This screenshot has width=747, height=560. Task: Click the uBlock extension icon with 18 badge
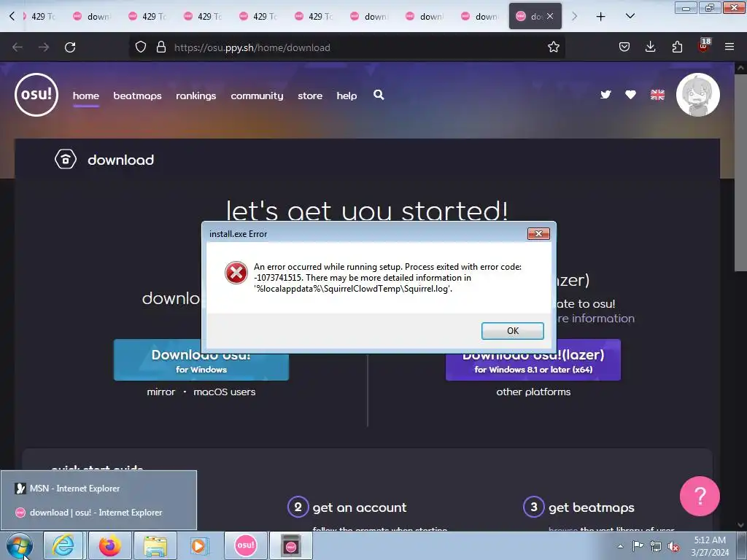coord(704,46)
